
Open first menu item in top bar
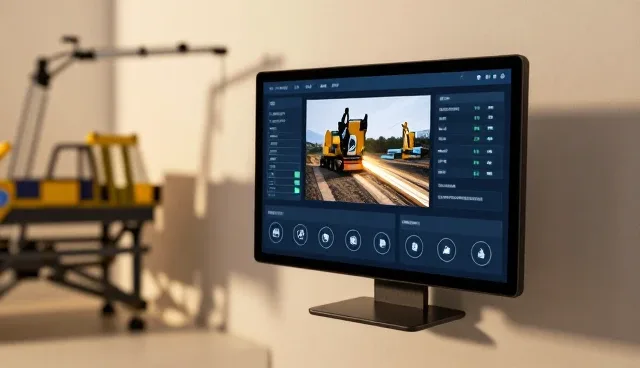pyautogui.click(x=278, y=88)
